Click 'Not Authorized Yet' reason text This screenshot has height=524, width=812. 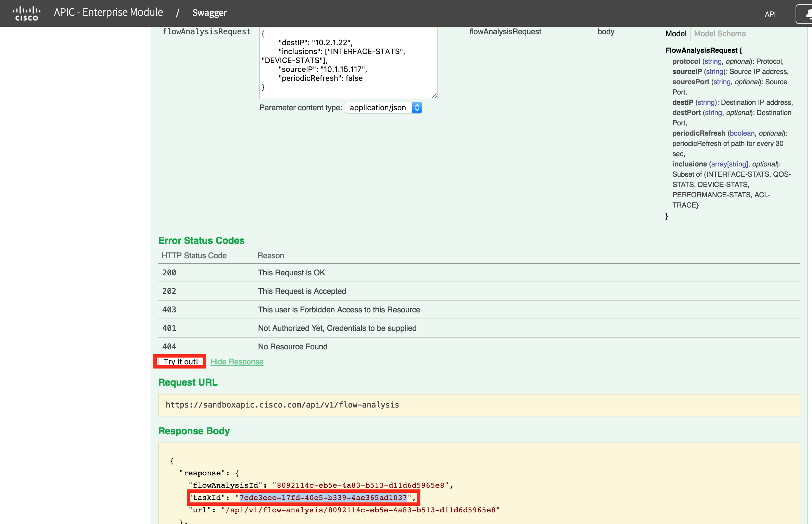337,328
